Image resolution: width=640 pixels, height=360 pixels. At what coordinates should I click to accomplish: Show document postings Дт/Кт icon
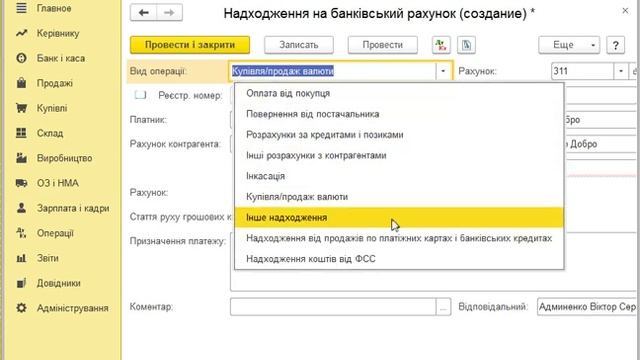click(441, 45)
